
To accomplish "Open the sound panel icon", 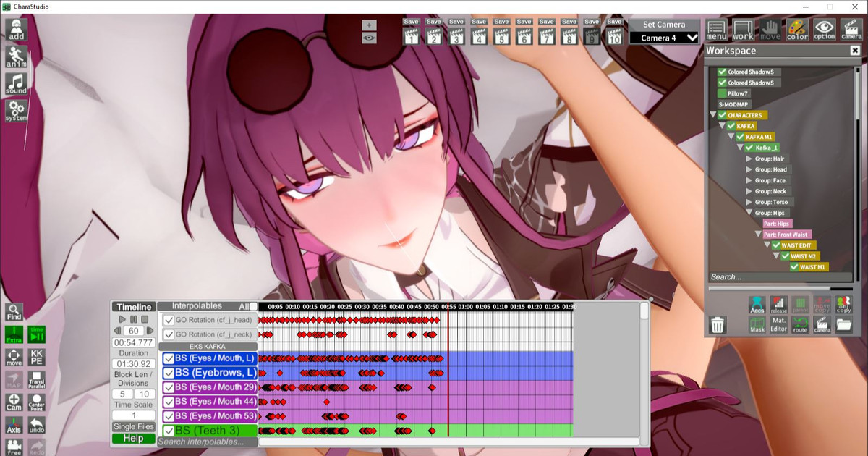I will point(16,84).
